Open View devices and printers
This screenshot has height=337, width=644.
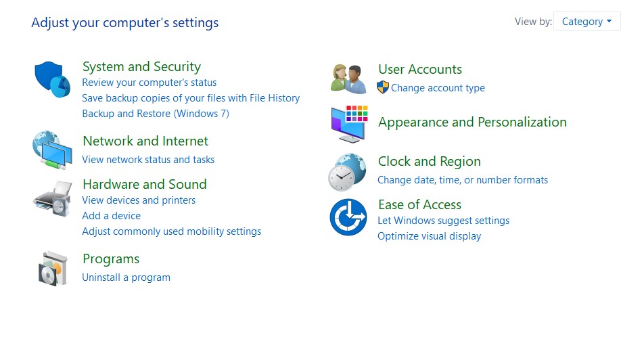click(139, 200)
